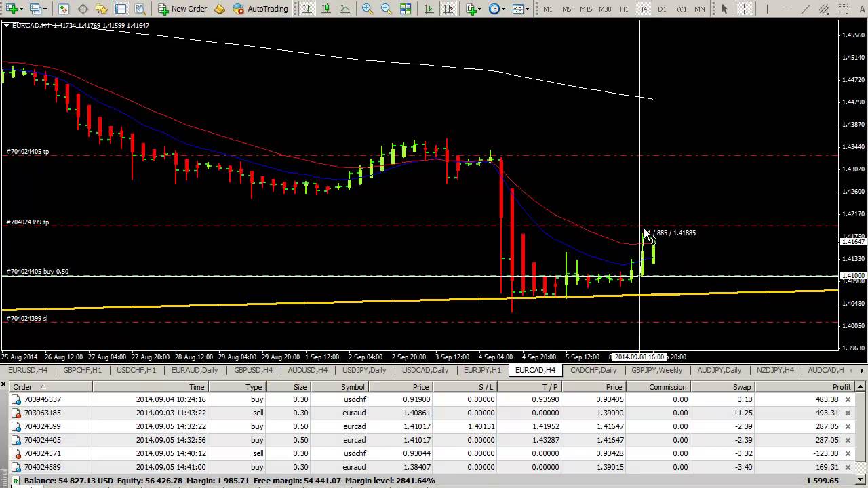The height and width of the screenshot is (488, 868).
Task: Select the M5 timeframe
Action: pyautogui.click(x=566, y=9)
